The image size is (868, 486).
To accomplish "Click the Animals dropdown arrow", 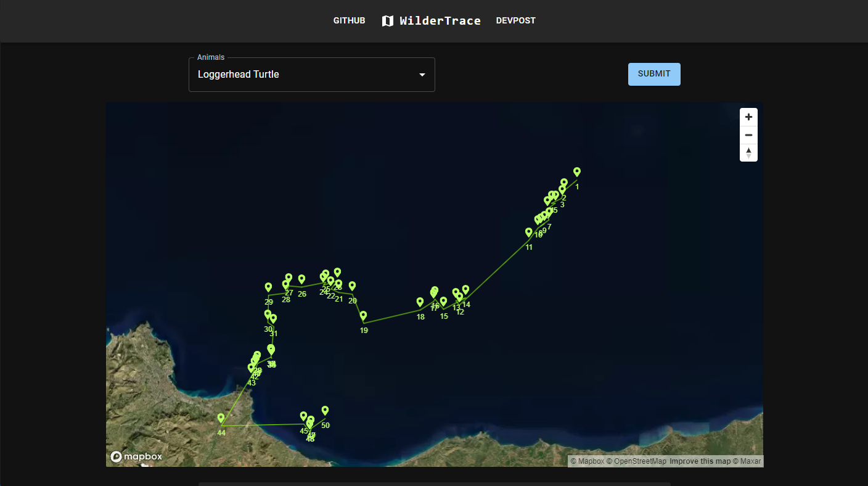I will coord(422,75).
